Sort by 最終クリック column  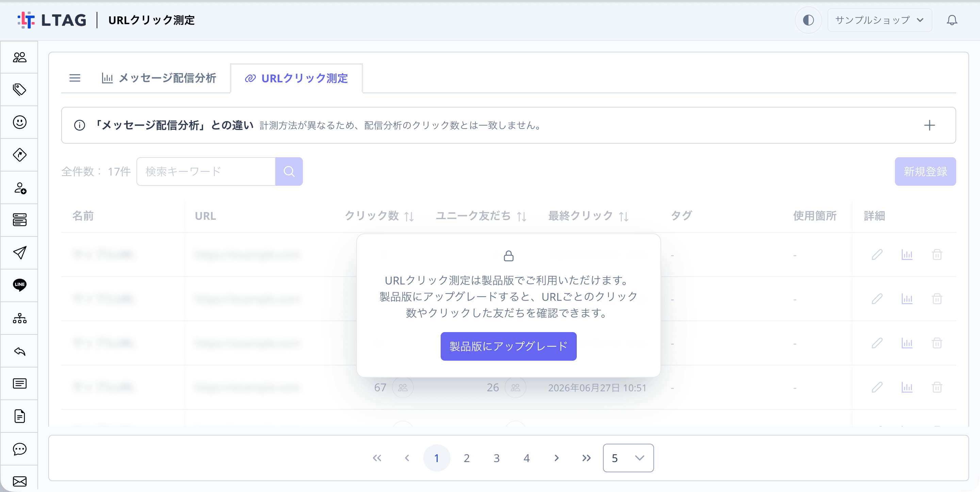tap(624, 216)
